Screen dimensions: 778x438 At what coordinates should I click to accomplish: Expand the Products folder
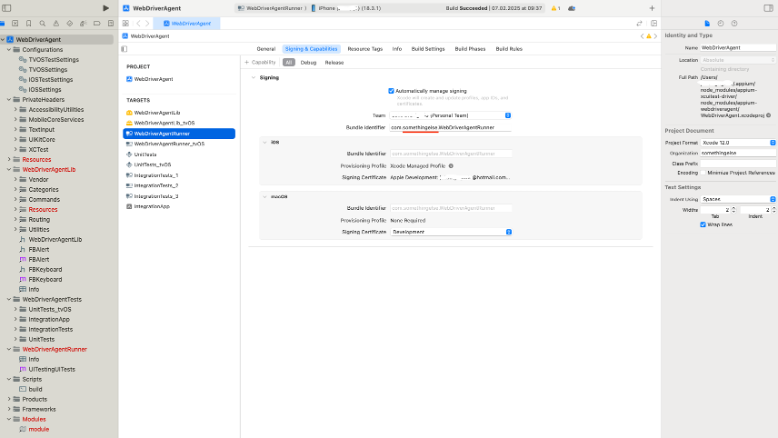pos(9,399)
